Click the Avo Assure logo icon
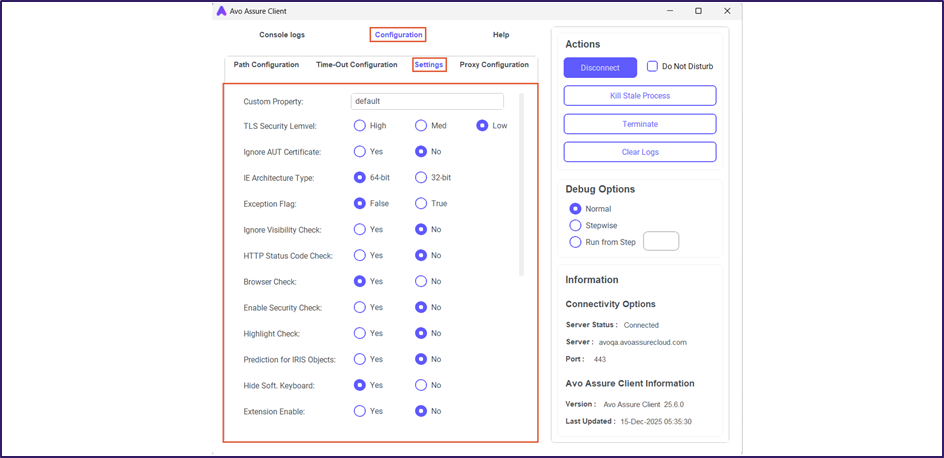This screenshot has width=944, height=458. [x=221, y=11]
